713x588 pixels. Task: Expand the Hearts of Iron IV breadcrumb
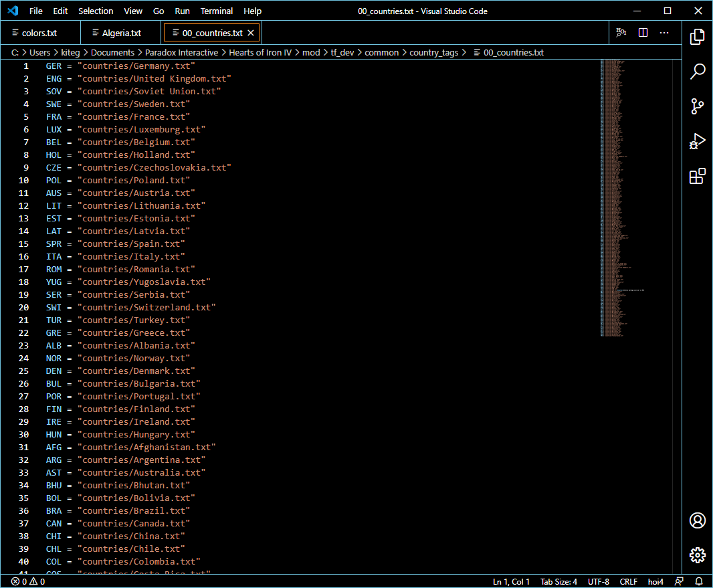tap(260, 52)
